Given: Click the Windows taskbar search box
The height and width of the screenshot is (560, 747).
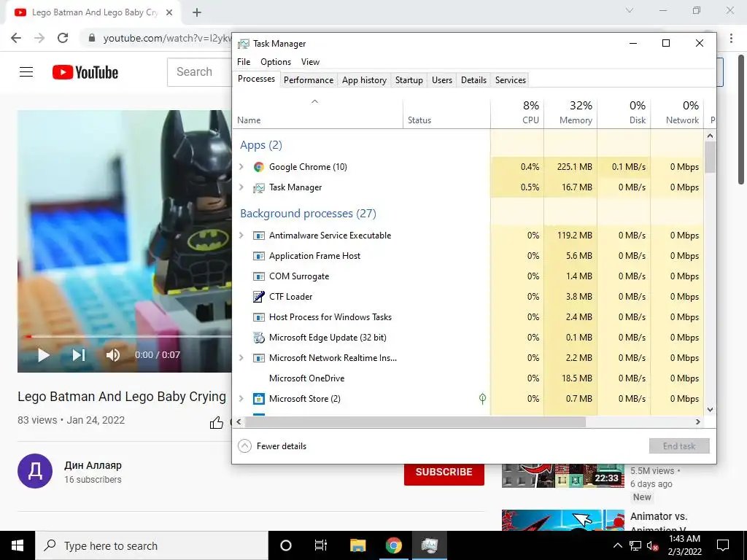Looking at the screenshot, I should 152,545.
